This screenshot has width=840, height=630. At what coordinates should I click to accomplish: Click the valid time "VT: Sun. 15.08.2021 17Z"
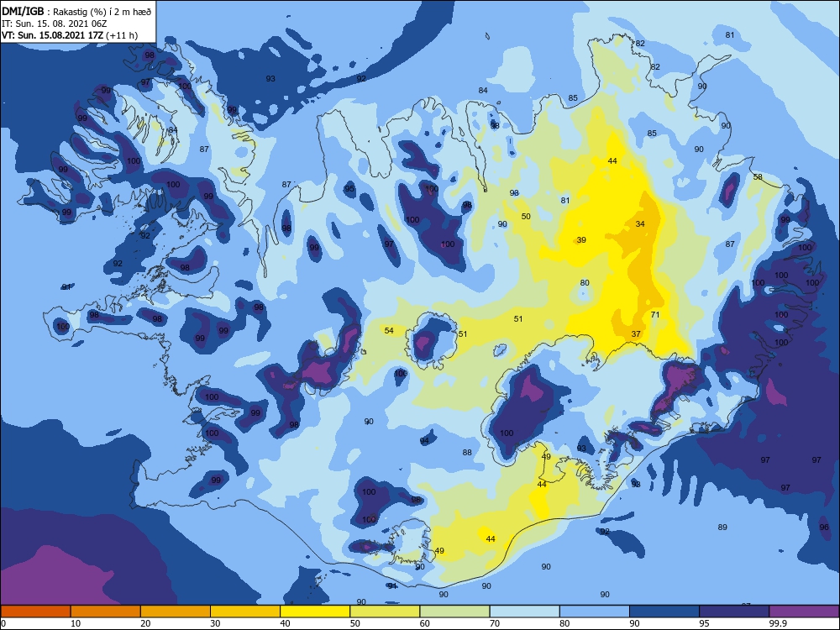pos(52,35)
